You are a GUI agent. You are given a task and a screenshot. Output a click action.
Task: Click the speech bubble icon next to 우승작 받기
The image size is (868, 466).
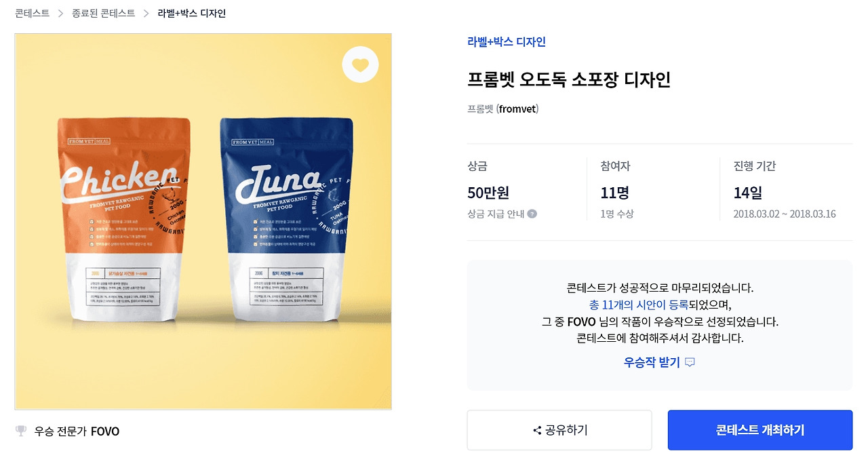(690, 362)
